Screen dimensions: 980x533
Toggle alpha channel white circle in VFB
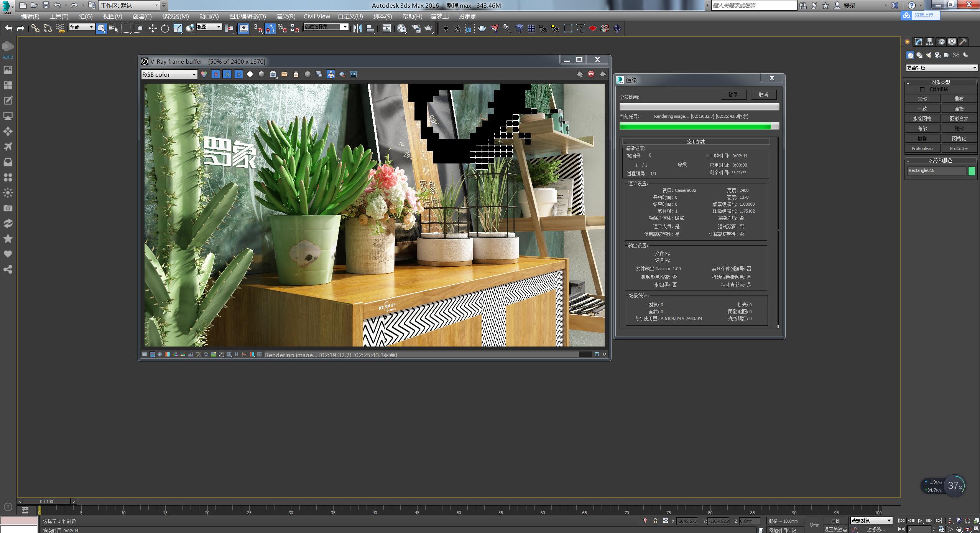click(x=250, y=74)
